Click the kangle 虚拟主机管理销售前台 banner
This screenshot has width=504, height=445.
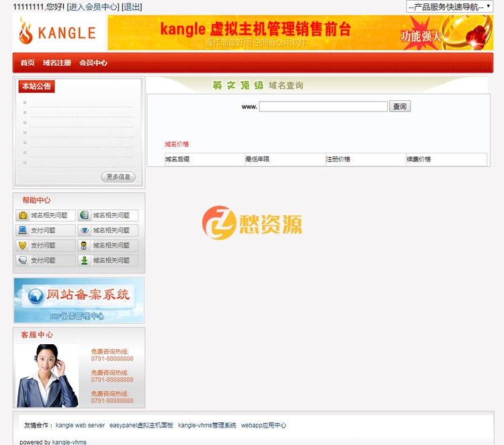(x=300, y=33)
